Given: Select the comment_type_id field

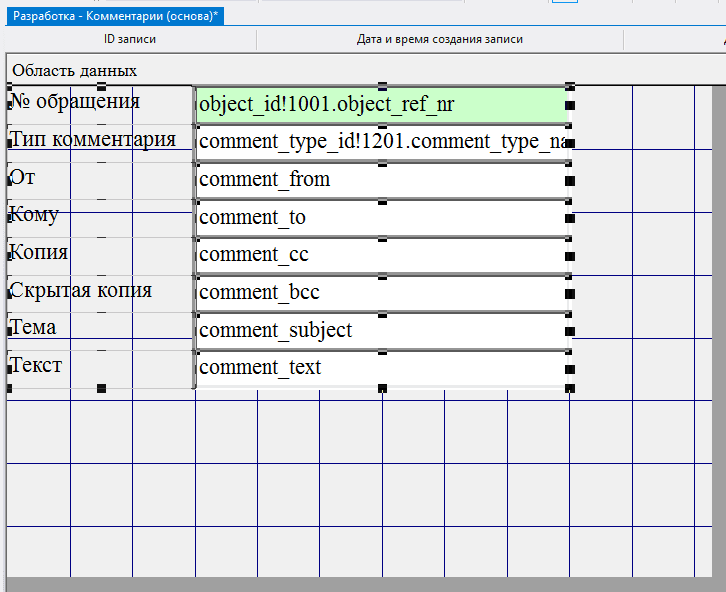Looking at the screenshot, I should point(381,142).
